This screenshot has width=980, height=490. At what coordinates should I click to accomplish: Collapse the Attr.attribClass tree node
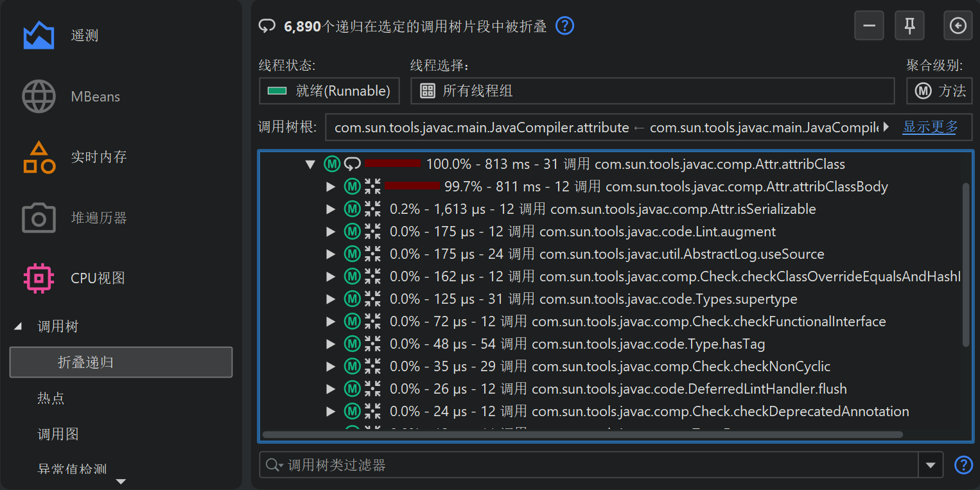coord(311,164)
